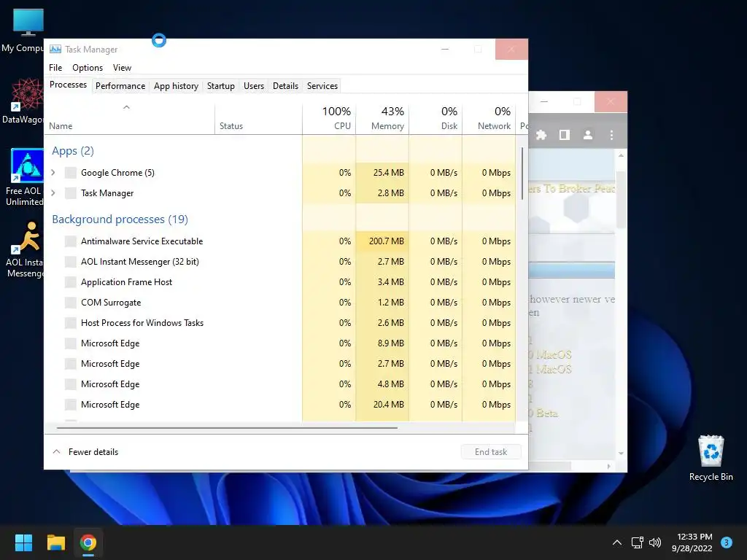Click Host Process for Windows Tasks icon

pos(71,323)
